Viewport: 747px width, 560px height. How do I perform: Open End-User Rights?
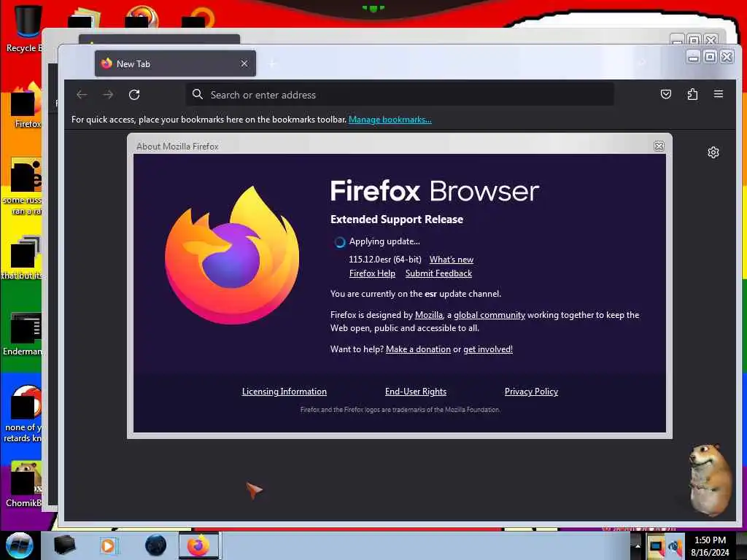click(x=415, y=392)
